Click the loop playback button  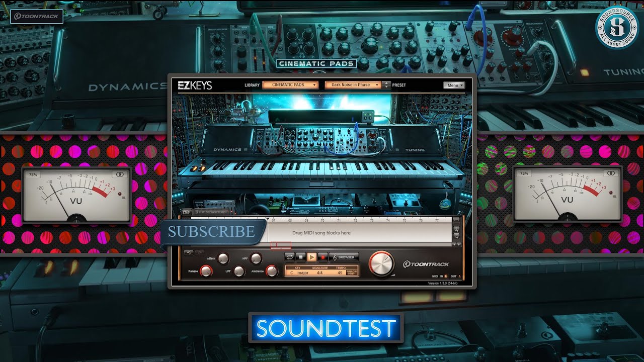[x=290, y=257]
